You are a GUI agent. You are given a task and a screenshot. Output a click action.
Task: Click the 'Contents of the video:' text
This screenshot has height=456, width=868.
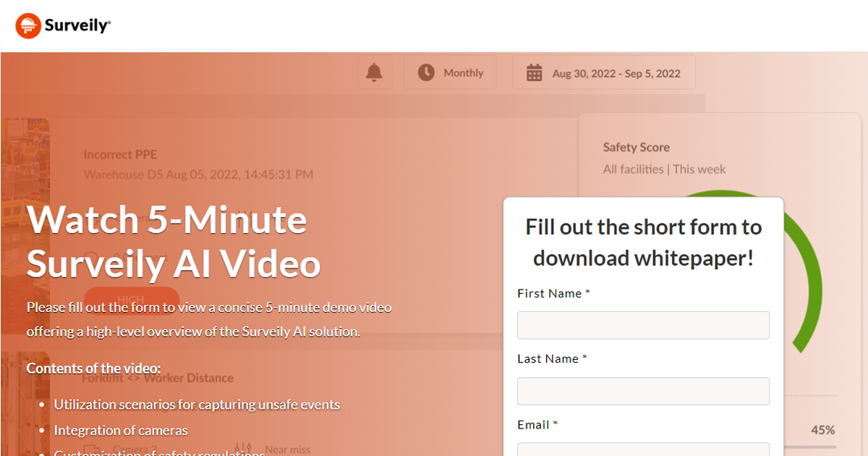[x=94, y=368]
